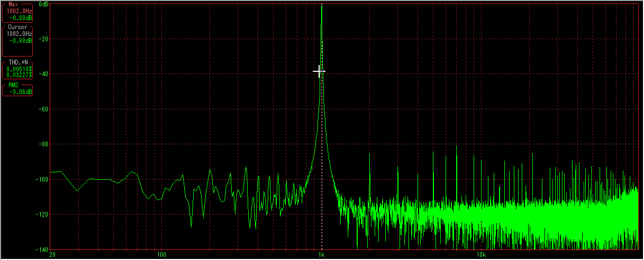Screen dimensions: 644x260
Task: Click the -100 vertical axis label
Action: 42,179
